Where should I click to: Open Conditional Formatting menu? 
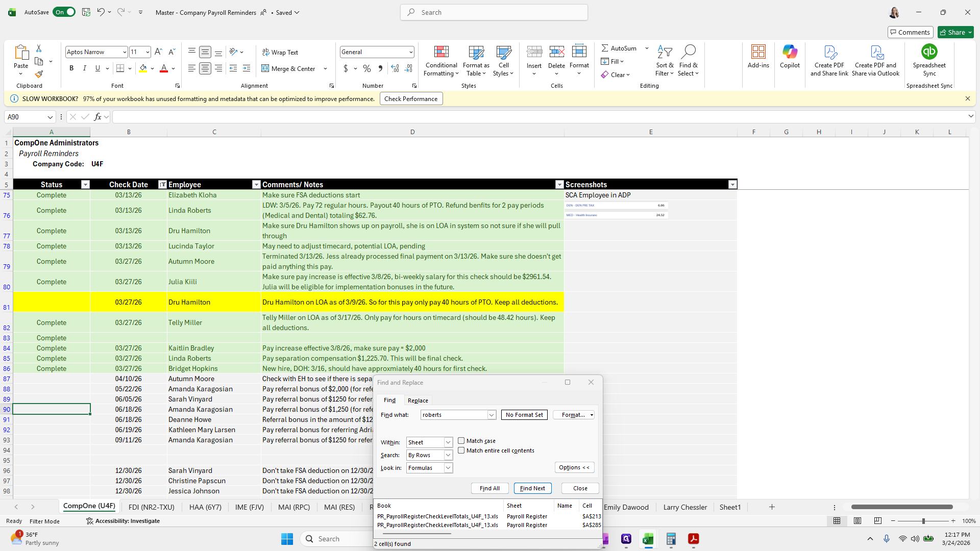441,61
